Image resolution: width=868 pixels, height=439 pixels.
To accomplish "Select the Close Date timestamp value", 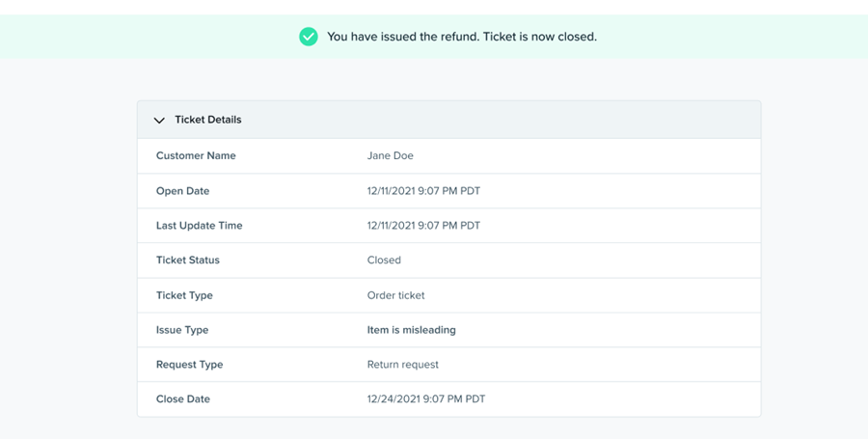I will [425, 399].
